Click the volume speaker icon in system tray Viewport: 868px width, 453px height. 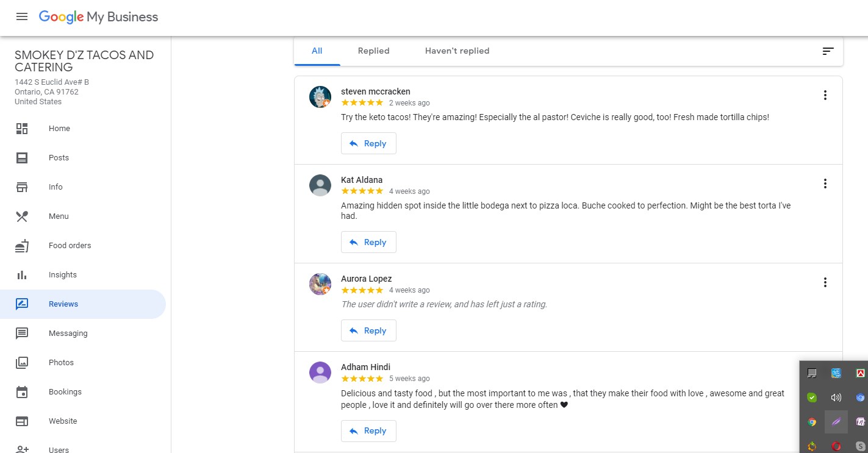[836, 398]
